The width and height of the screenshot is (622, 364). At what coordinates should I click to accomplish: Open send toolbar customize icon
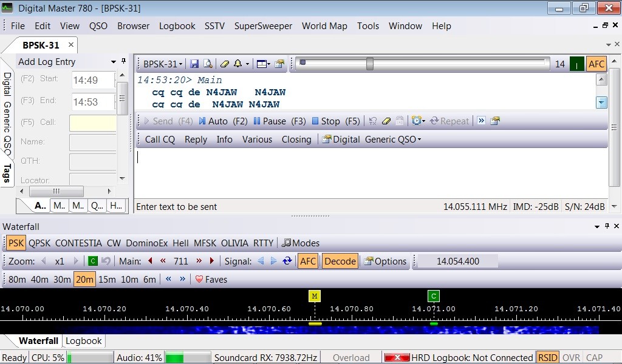click(494, 121)
